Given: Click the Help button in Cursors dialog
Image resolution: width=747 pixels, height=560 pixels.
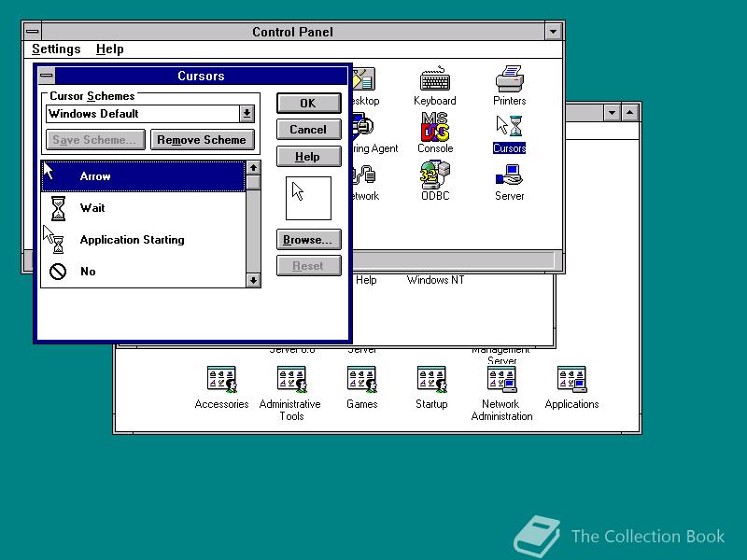Looking at the screenshot, I should tap(308, 157).
